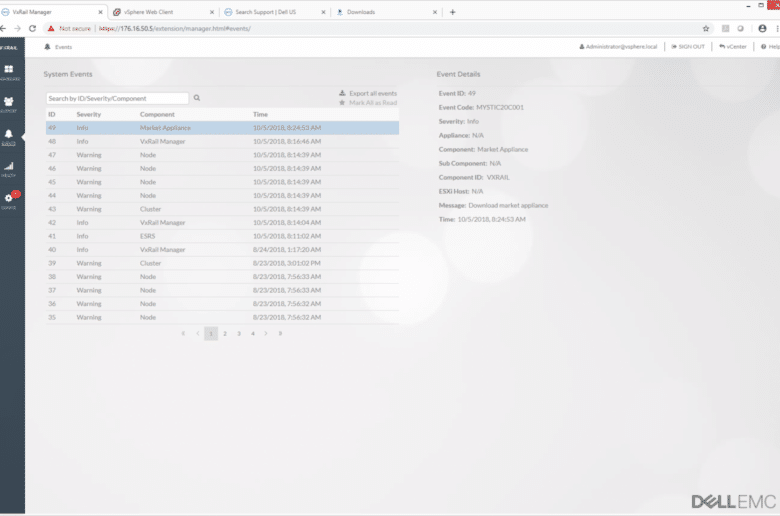
Task: Sort by the Severity column header
Action: [89, 114]
